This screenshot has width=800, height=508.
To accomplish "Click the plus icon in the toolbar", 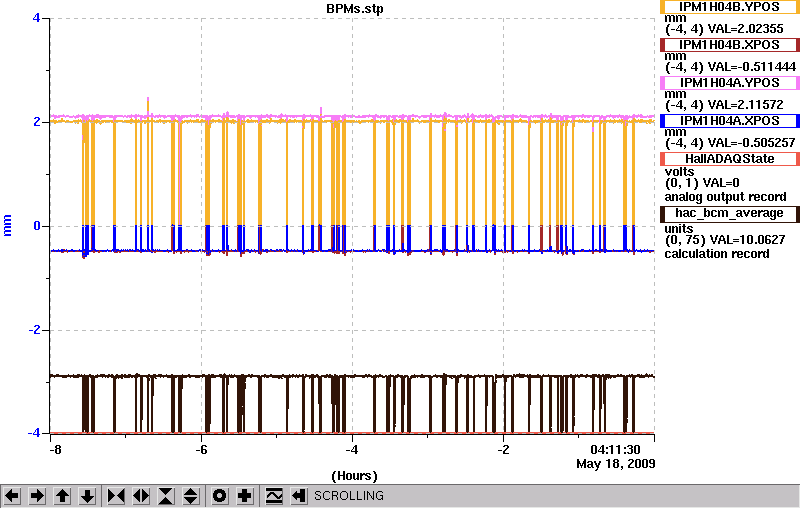I will click(245, 496).
